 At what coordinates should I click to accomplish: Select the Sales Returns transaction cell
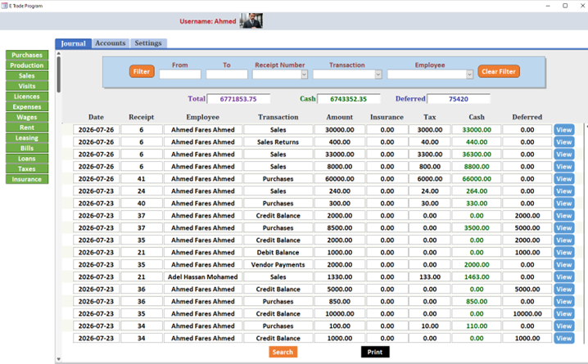tap(278, 142)
